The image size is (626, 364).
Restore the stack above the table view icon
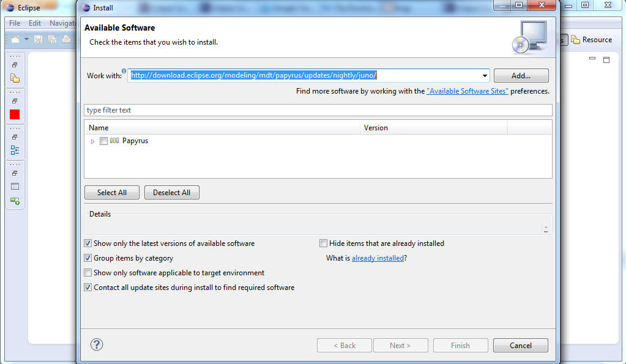tap(15, 173)
